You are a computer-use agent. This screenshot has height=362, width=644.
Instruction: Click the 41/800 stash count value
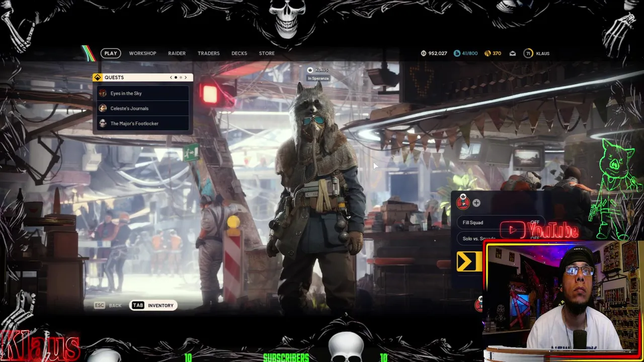tap(469, 53)
